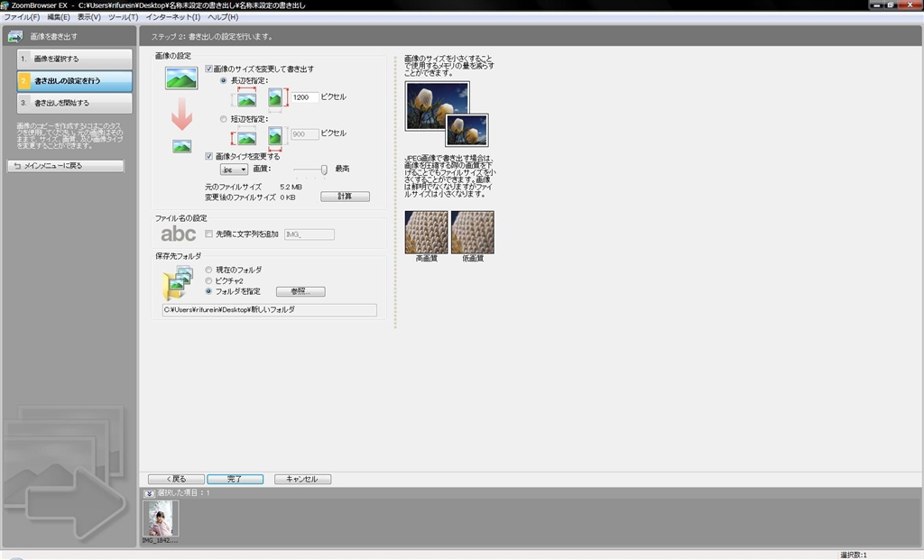Viewport: 924px width, 560px height.
Task: Enable add prefix string checkbox
Action: (208, 234)
